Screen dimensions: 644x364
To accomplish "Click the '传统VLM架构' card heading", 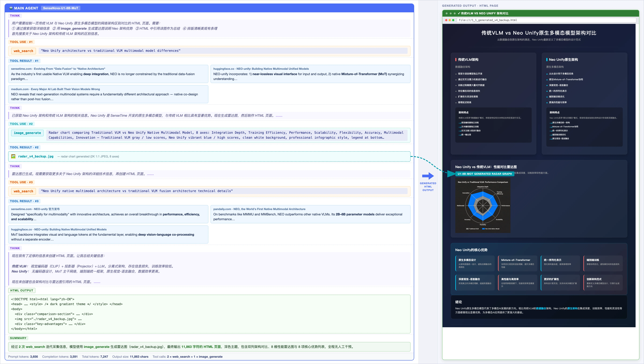I will pyautogui.click(x=468, y=60).
